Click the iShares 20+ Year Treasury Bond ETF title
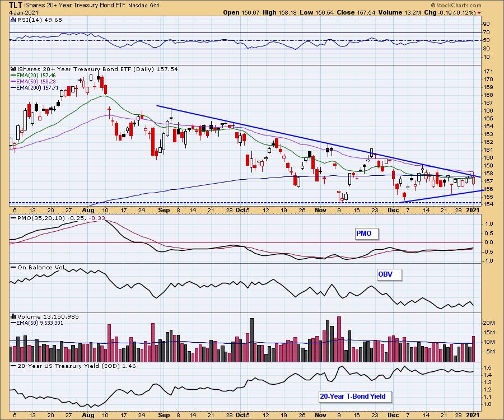 (75, 5)
